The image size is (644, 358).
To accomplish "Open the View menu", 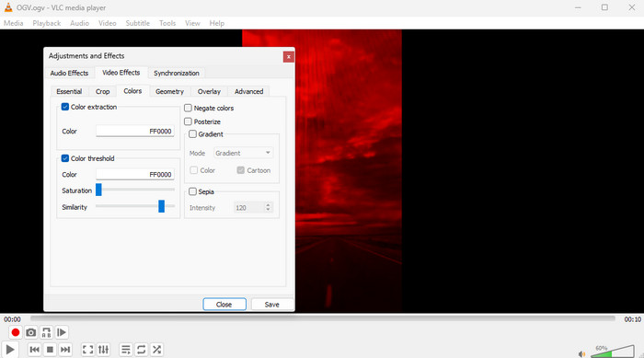I will [192, 23].
